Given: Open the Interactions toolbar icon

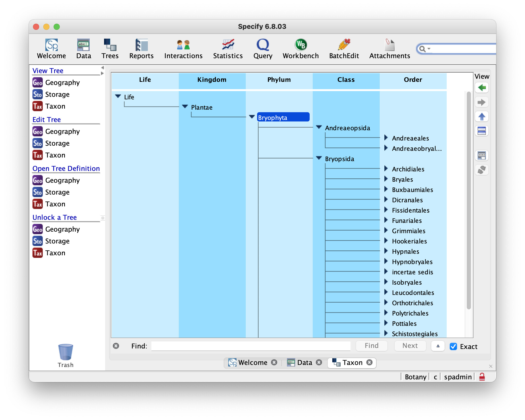Looking at the screenshot, I should [x=183, y=49].
